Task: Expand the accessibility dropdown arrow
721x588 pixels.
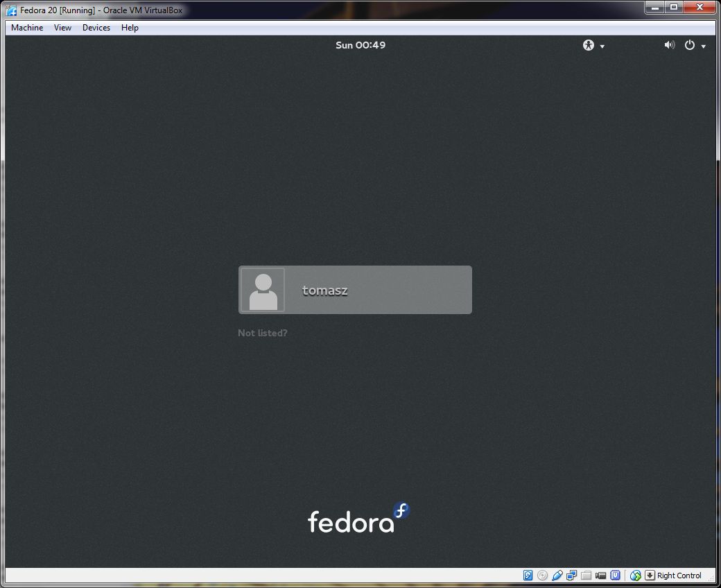Action: 602,46
